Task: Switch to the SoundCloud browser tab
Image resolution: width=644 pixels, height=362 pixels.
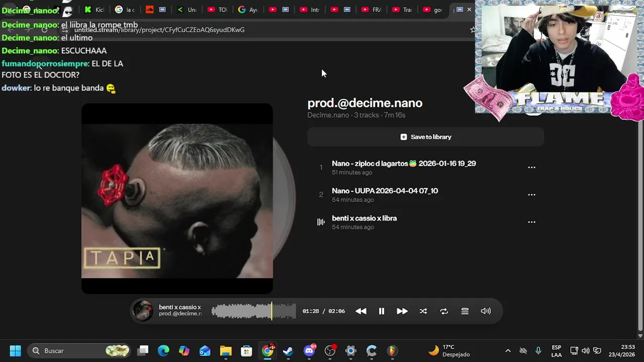Action: tap(155, 10)
